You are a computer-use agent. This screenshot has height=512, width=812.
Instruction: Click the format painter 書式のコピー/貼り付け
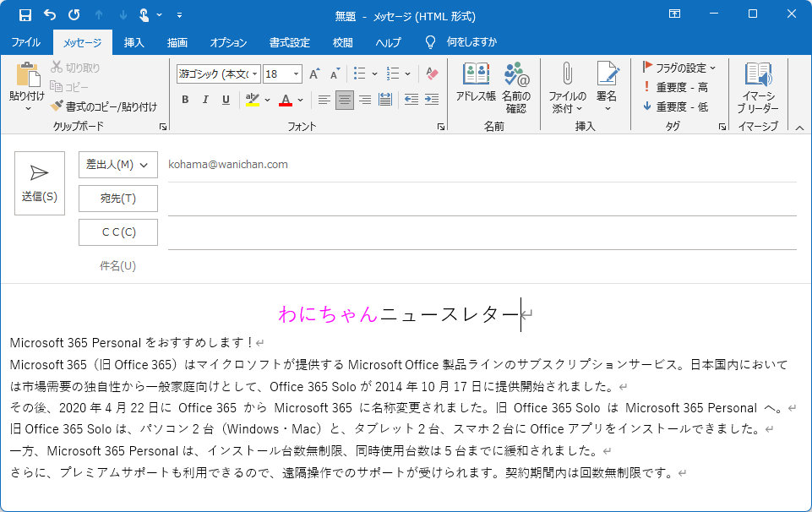[104, 106]
